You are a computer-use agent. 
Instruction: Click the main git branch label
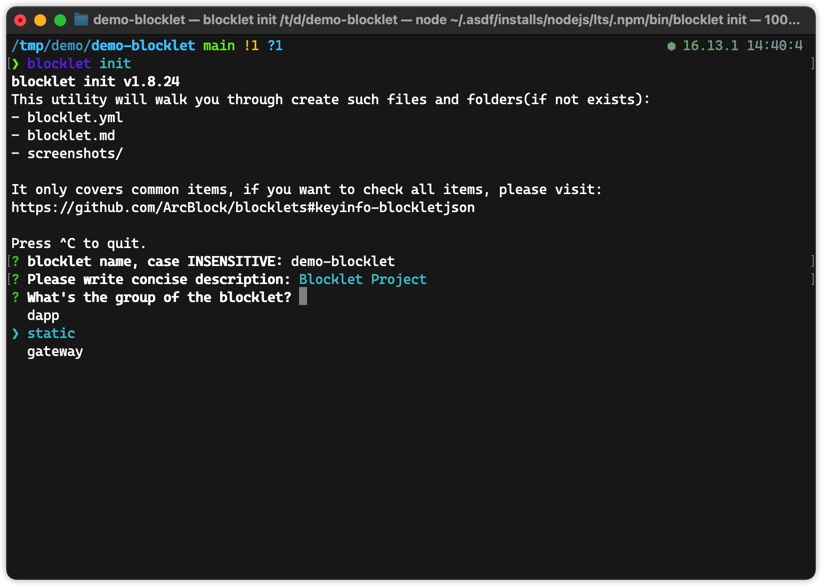click(x=219, y=46)
